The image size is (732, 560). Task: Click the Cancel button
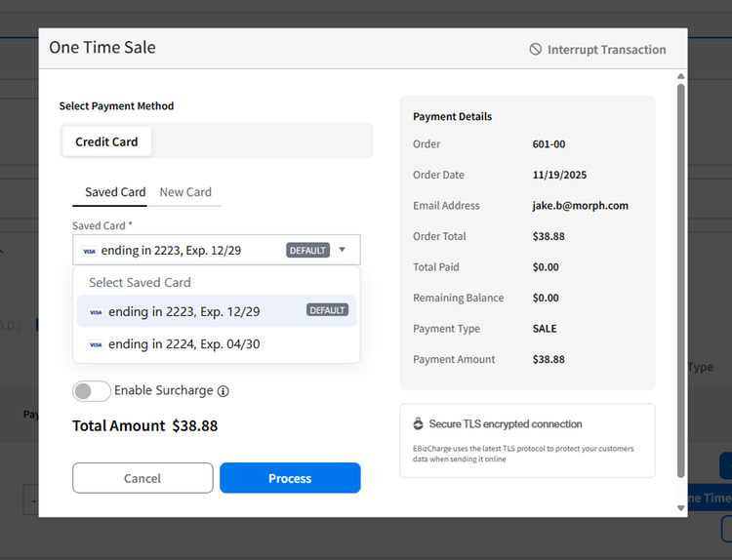[x=142, y=478]
